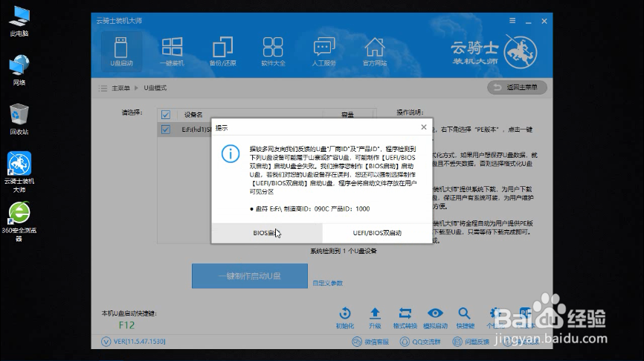The width and height of the screenshot is (644, 361).
Task: Open the 360安全浏览器 desktop shortcut
Action: click(19, 222)
